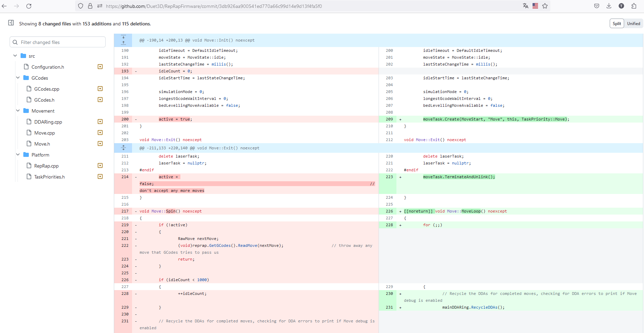Open browser downloads panel
Viewport: 644px width, 333px height.
point(609,6)
